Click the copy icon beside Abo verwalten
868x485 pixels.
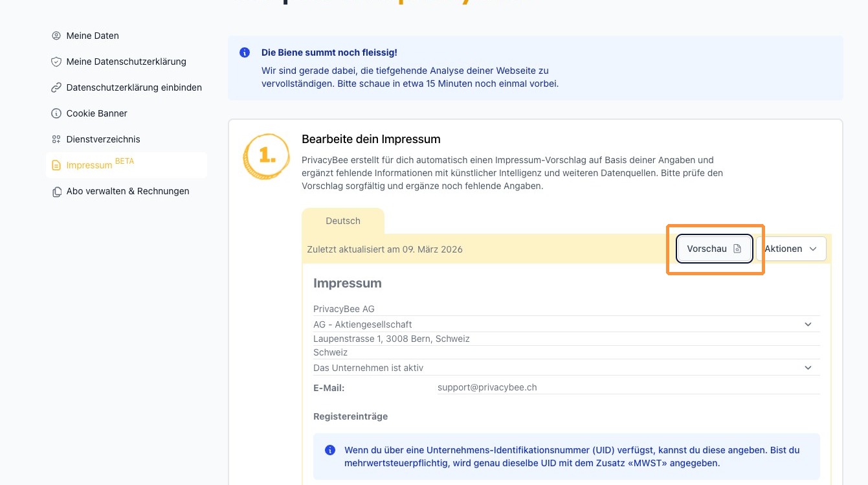click(56, 191)
